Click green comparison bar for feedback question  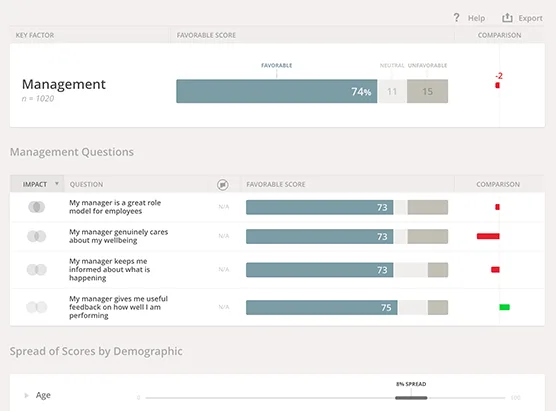[505, 307]
